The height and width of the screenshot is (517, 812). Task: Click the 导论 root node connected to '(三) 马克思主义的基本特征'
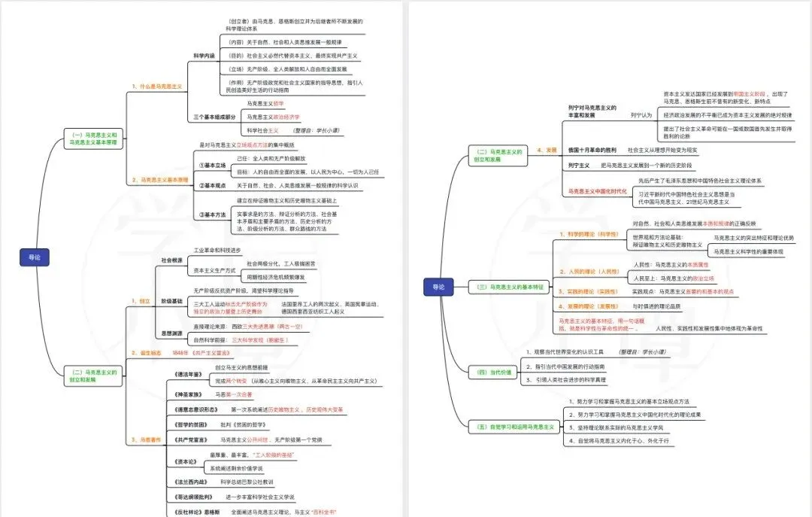tap(438, 287)
